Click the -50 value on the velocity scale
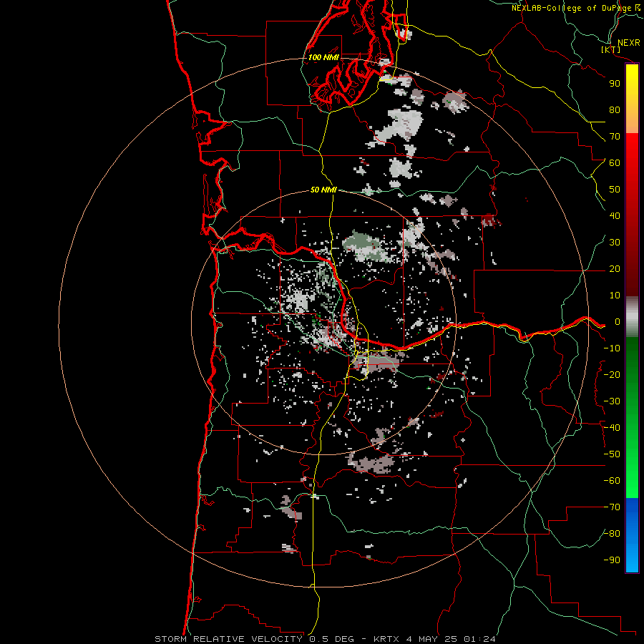 click(612, 454)
